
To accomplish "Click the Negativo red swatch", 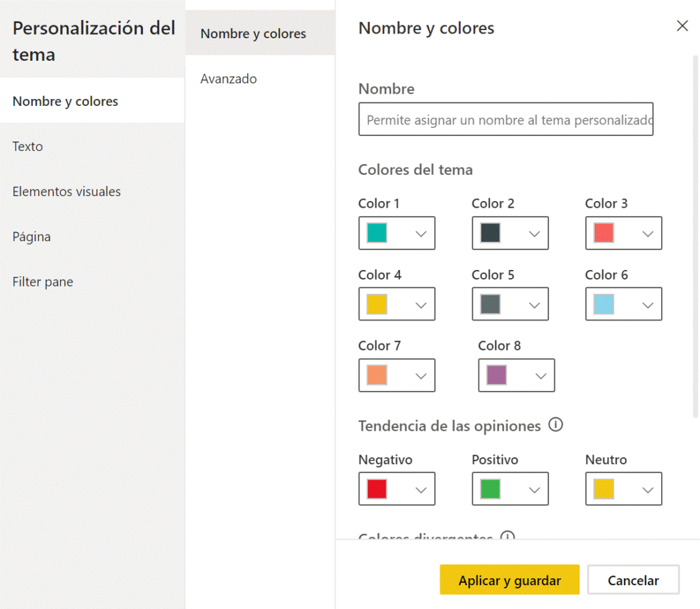I will 377,489.
